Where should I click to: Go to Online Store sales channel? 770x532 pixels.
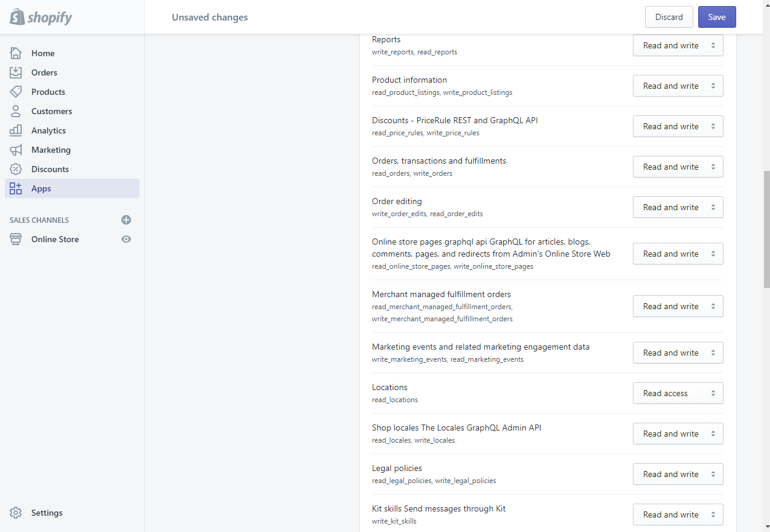coord(55,239)
